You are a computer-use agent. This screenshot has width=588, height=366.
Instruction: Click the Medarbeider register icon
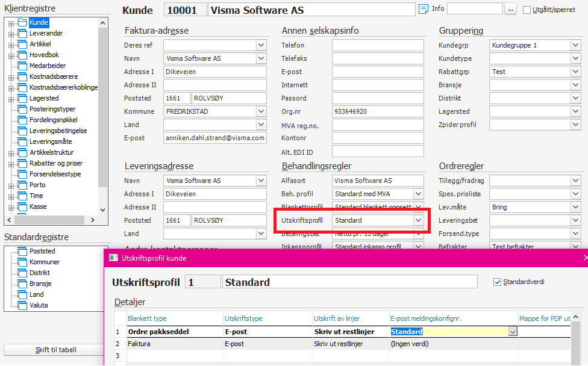point(22,66)
